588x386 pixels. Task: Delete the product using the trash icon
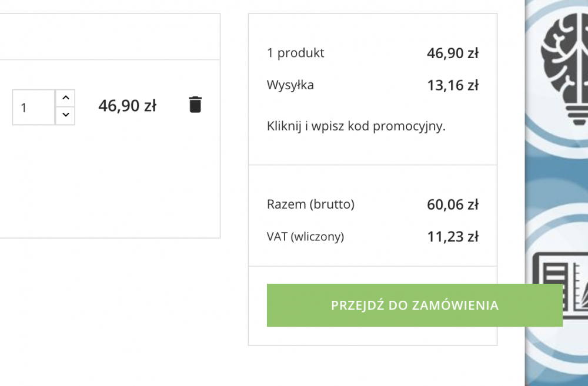pyautogui.click(x=195, y=104)
